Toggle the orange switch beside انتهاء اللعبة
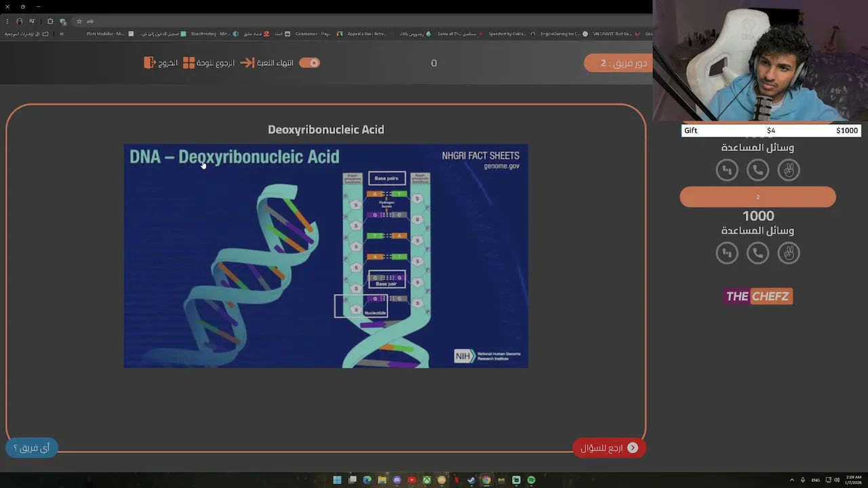 (x=309, y=62)
